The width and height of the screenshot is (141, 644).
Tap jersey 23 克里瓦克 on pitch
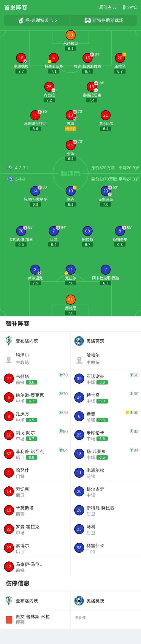pos(106,191)
